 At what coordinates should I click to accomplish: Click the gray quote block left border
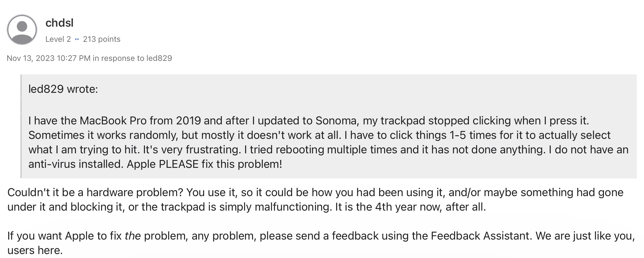pos(21,126)
